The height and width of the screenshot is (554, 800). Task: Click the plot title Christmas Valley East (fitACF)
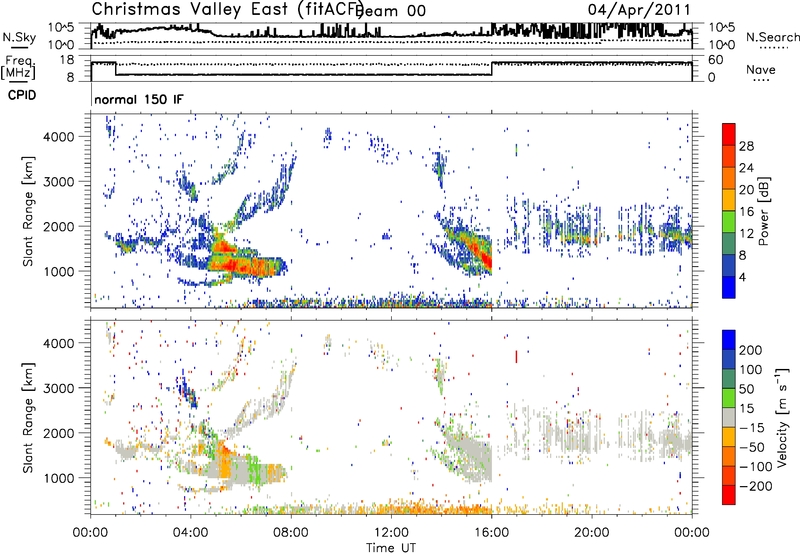227,9
